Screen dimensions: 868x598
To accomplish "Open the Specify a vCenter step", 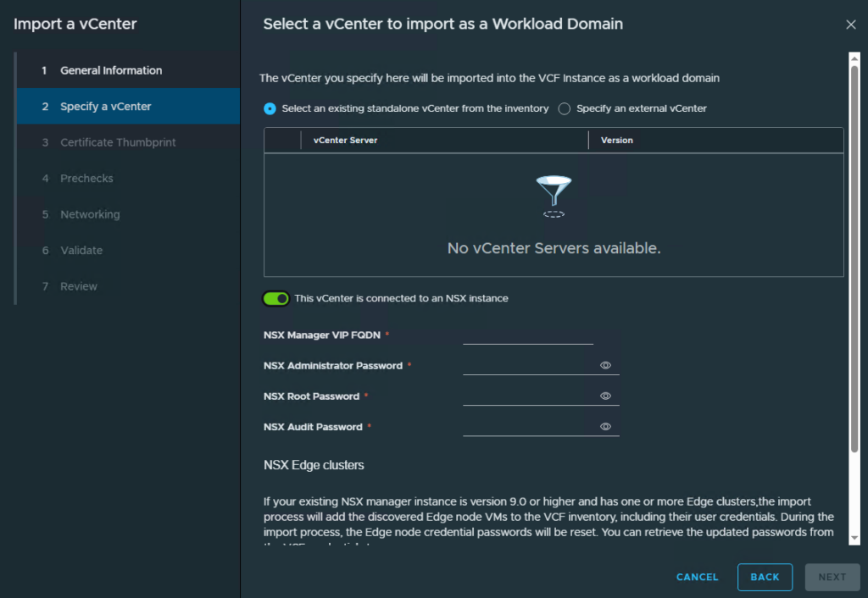I will pos(105,107).
